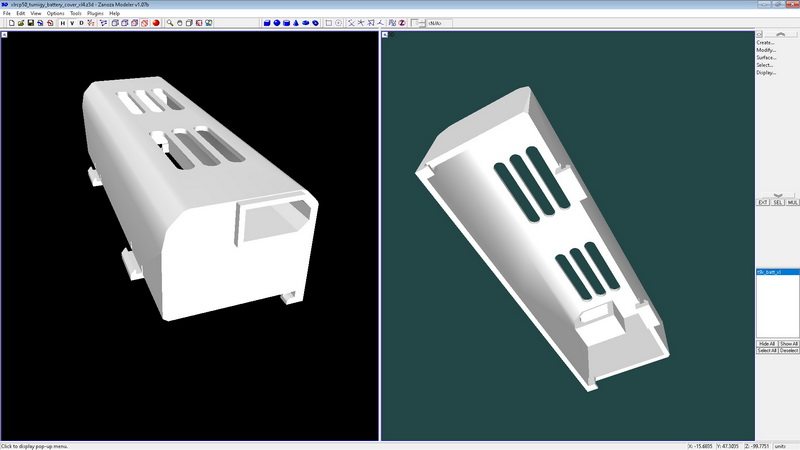
Task: Select the magnifier zoom tool
Action: point(171,22)
